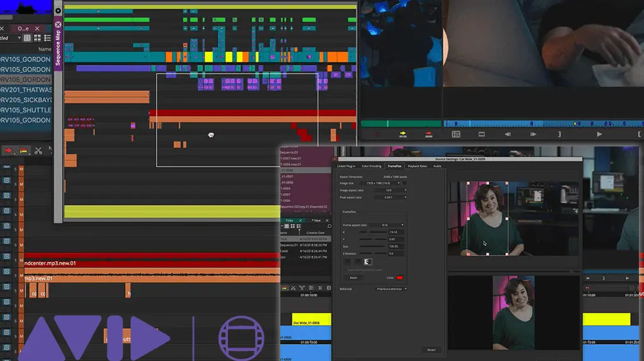Solo the mp3.new.01 waveform track
This screenshot has height=361, width=644.
click(16, 276)
